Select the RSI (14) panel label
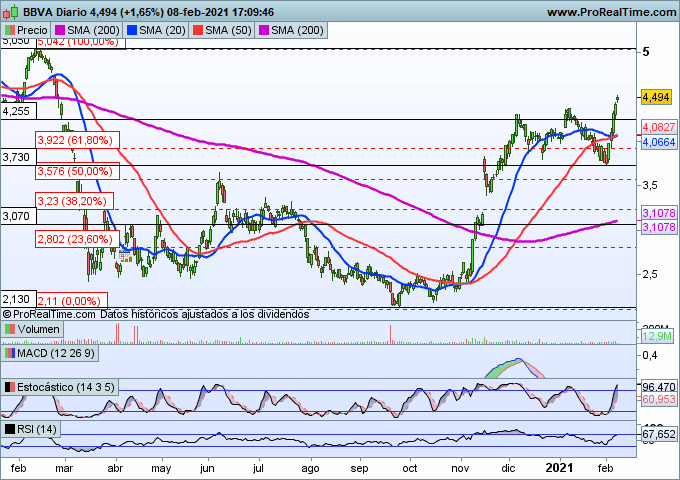Viewport: 680px width, 480px height. point(31,429)
